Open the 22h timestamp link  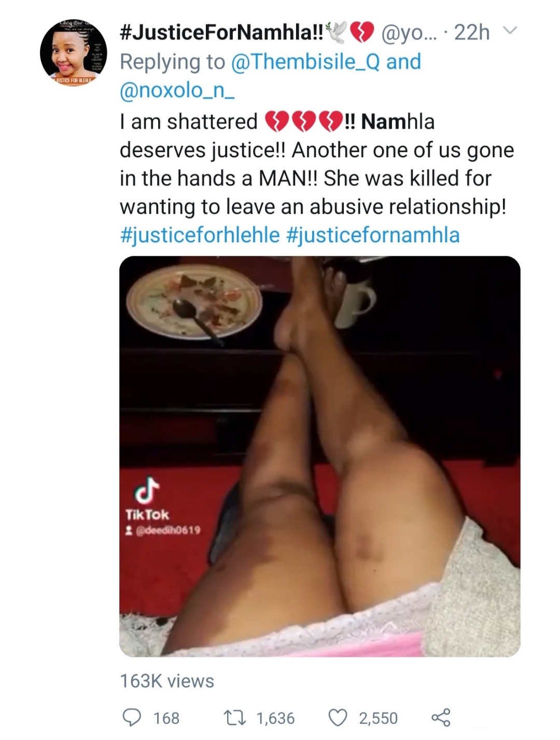tap(471, 32)
